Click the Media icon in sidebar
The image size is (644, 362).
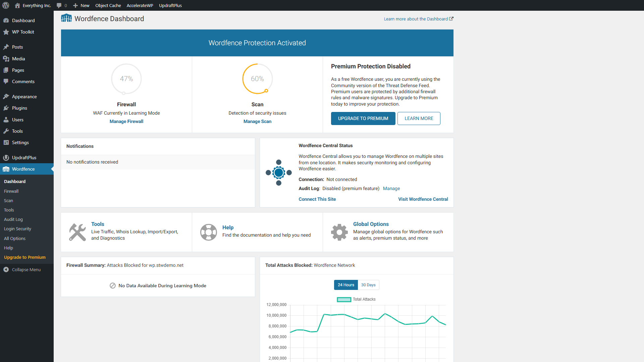[6, 59]
